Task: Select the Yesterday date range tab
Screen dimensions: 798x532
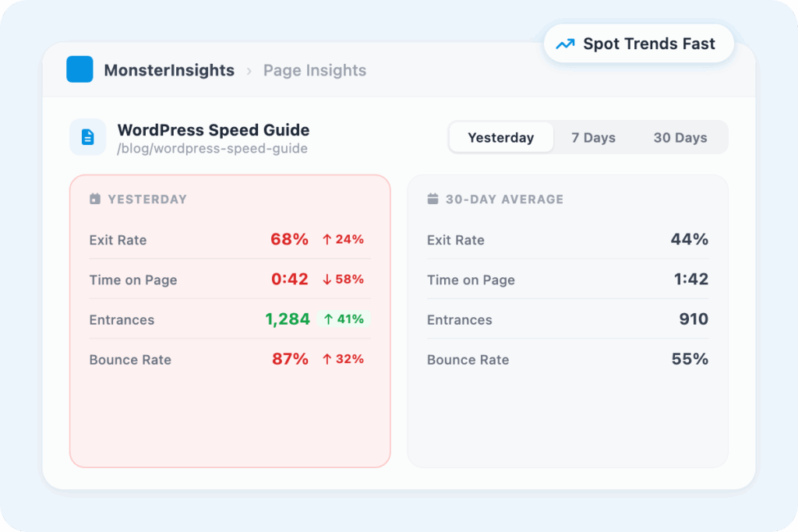Action: coord(501,138)
